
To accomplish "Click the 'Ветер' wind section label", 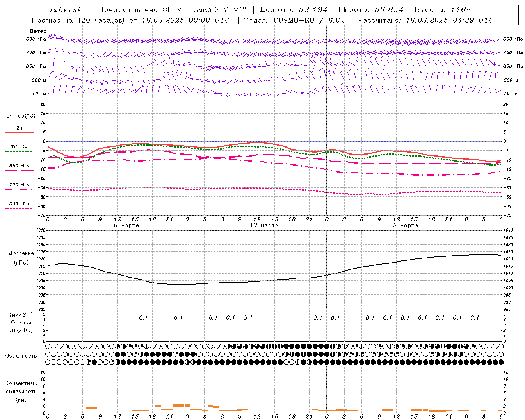I will [x=38, y=31].
